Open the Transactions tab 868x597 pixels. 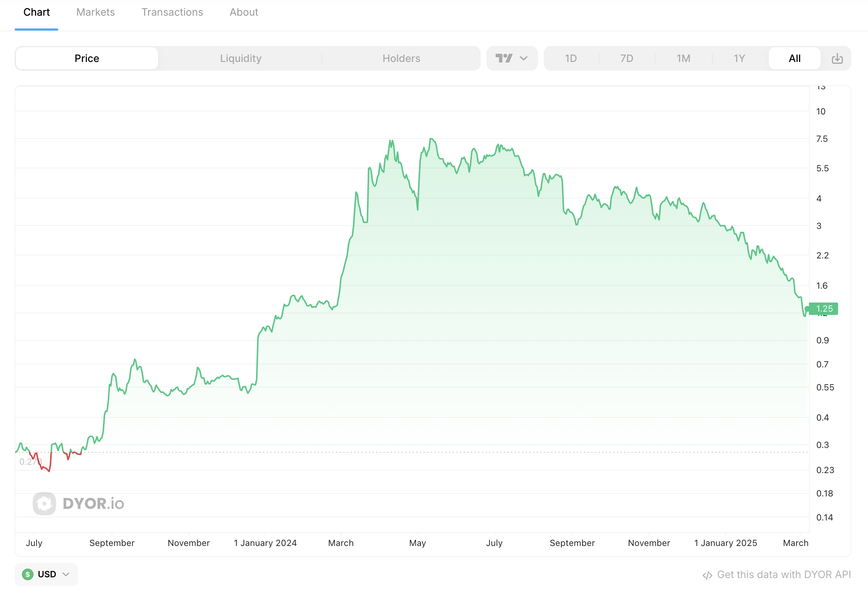(x=172, y=12)
